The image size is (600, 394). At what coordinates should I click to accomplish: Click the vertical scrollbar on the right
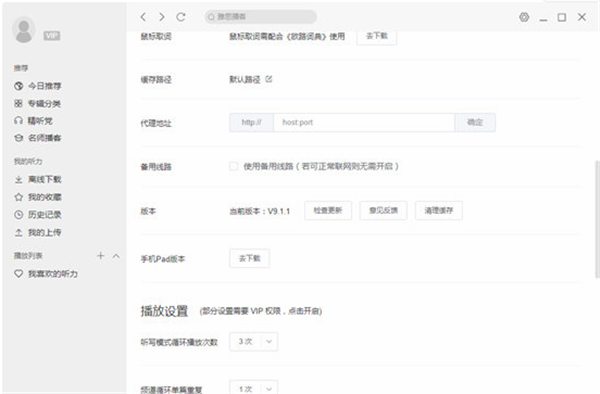click(597, 219)
